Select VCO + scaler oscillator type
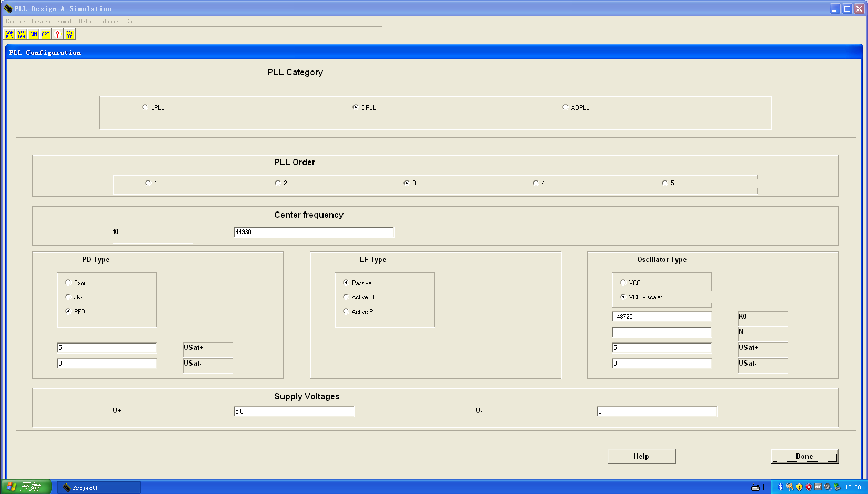This screenshot has width=868, height=494. point(623,297)
